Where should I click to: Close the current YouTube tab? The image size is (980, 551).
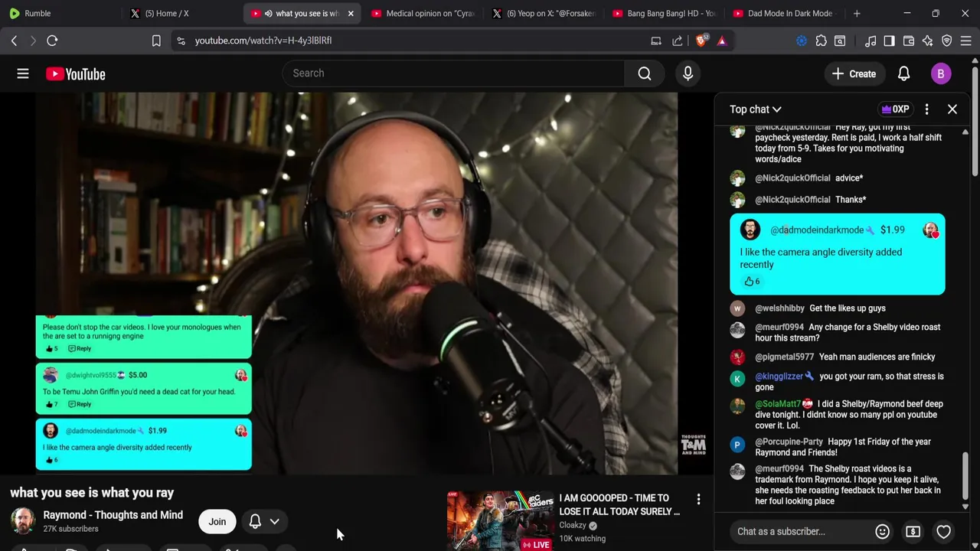coord(351,14)
